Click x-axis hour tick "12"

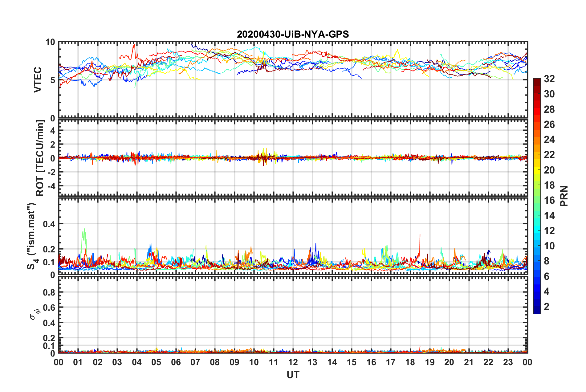[x=293, y=362]
